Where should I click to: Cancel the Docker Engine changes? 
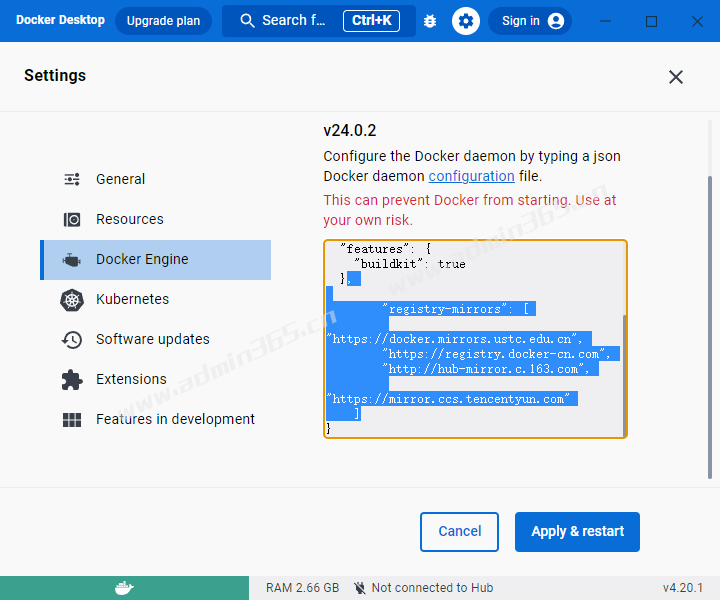click(x=459, y=532)
